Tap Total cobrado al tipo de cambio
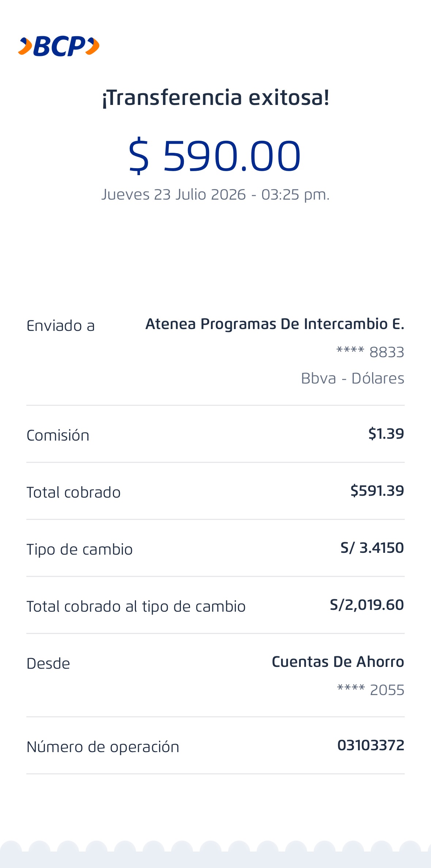This screenshot has width=431, height=868. (136, 607)
